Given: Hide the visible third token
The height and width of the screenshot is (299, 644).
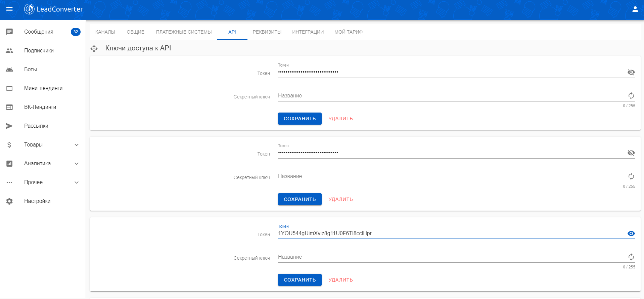Looking at the screenshot, I should 631,233.
